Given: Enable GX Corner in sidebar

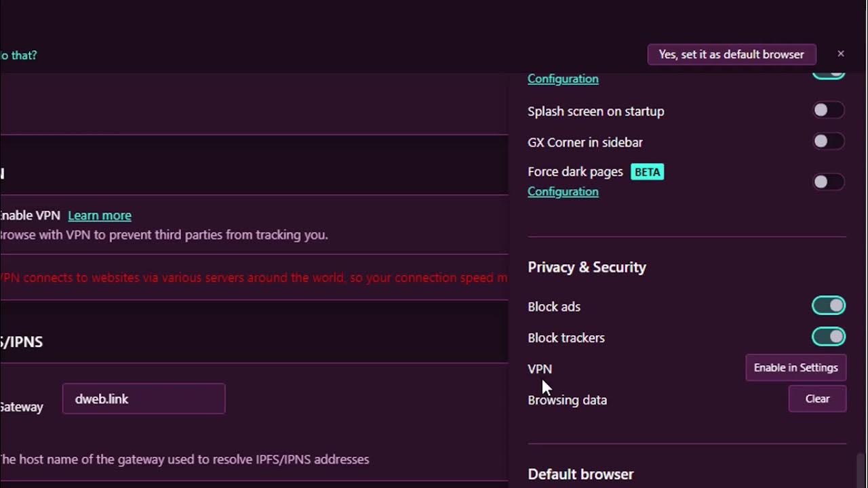Looking at the screenshot, I should coord(828,142).
